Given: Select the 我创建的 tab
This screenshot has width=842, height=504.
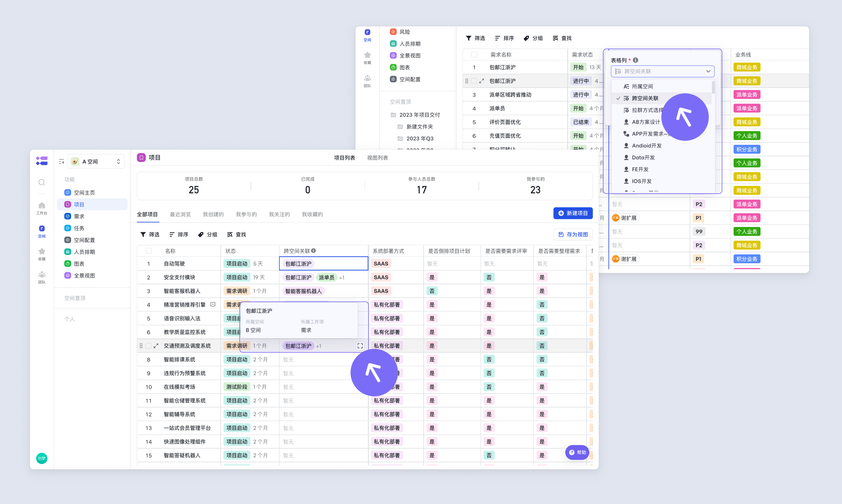Looking at the screenshot, I should pyautogui.click(x=213, y=214).
